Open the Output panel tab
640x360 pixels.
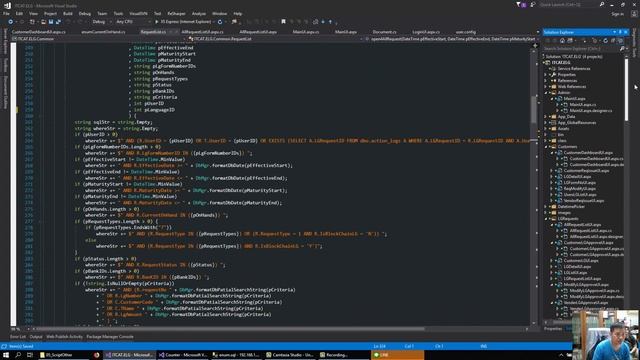coord(36,337)
